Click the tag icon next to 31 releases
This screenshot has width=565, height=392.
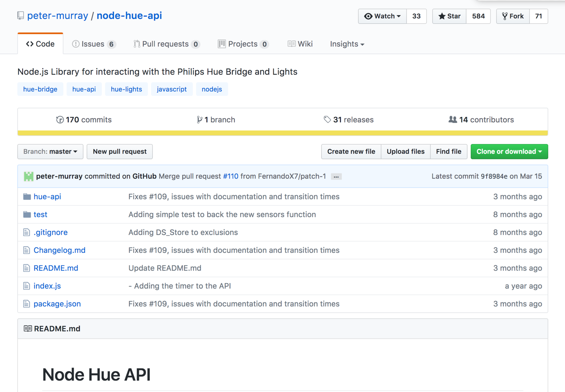(x=327, y=120)
